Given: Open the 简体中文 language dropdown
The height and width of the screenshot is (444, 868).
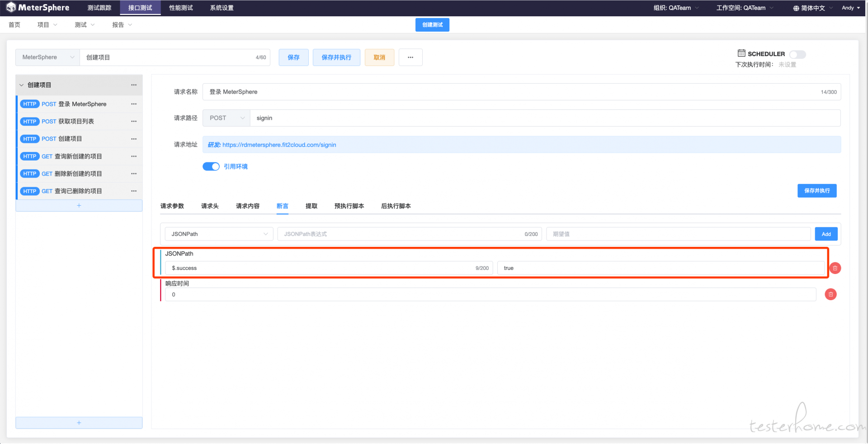Looking at the screenshot, I should point(813,8).
